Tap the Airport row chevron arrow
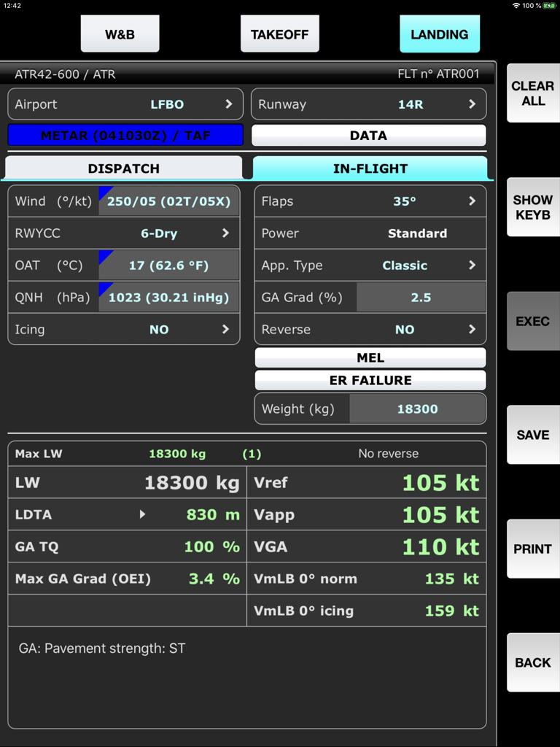 tap(229, 104)
